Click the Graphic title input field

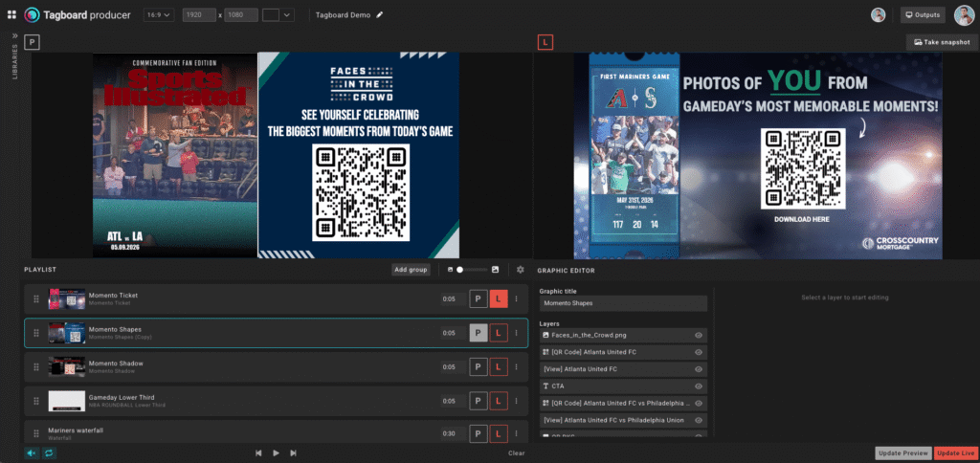coord(623,303)
